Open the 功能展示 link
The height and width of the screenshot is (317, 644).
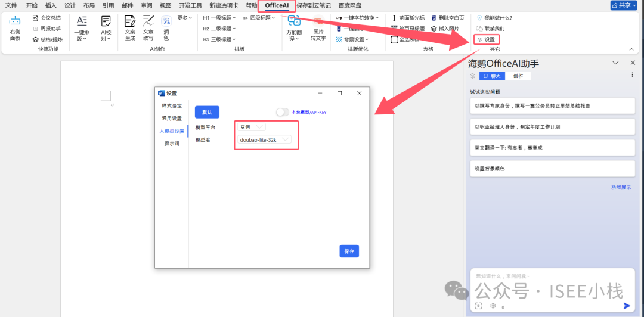621,187
